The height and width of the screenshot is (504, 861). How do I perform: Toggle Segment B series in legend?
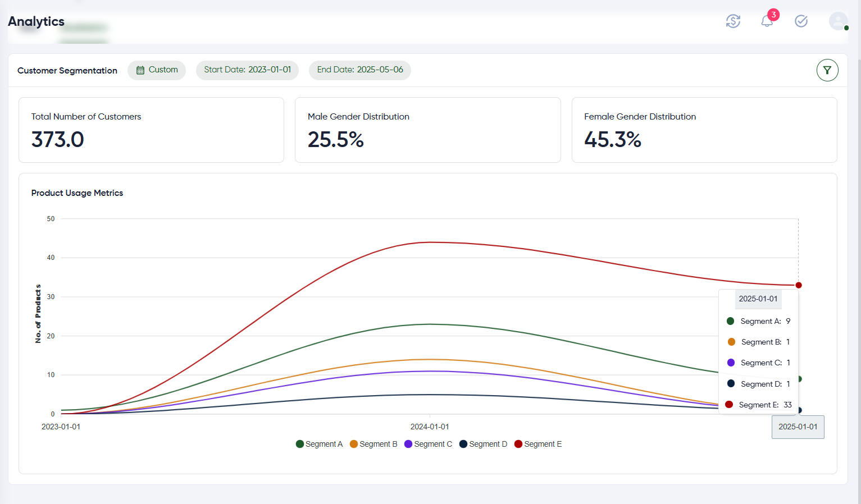click(x=373, y=444)
